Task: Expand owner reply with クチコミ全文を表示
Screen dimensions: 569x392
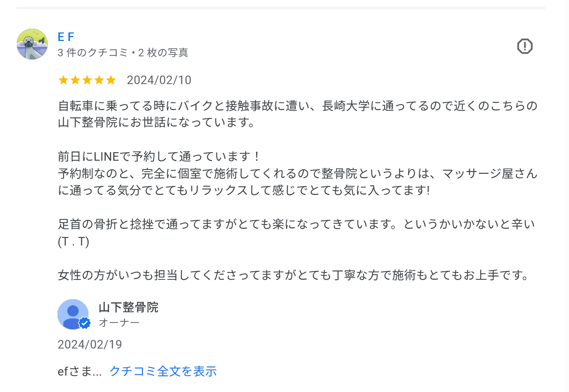Action: coord(163,371)
